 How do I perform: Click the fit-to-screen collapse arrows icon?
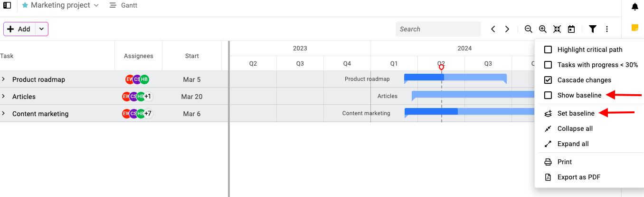[x=557, y=29]
